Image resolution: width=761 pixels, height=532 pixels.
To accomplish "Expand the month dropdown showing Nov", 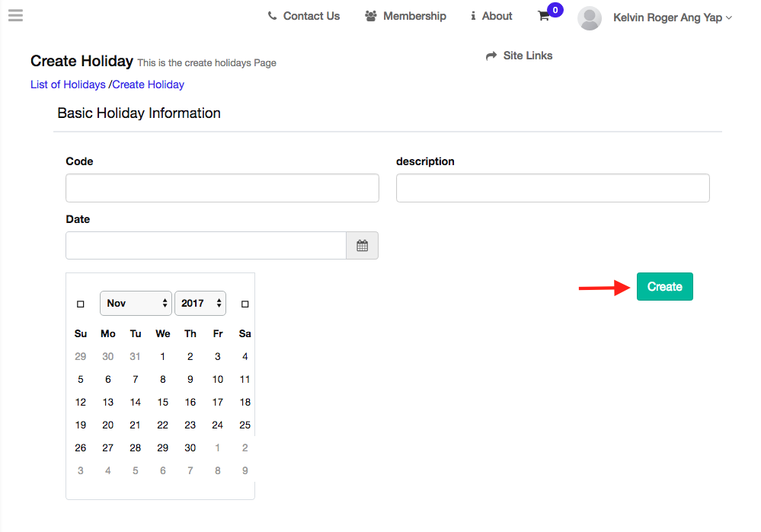I will [136, 303].
